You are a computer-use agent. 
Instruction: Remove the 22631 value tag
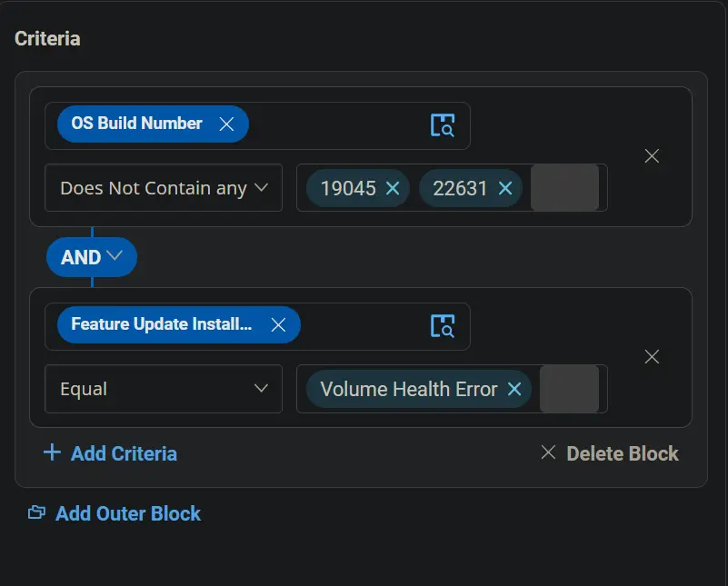point(505,188)
